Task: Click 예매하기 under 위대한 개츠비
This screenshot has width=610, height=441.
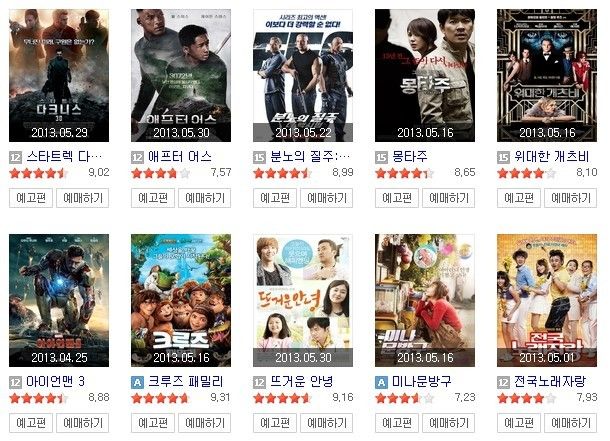Action: [570, 198]
